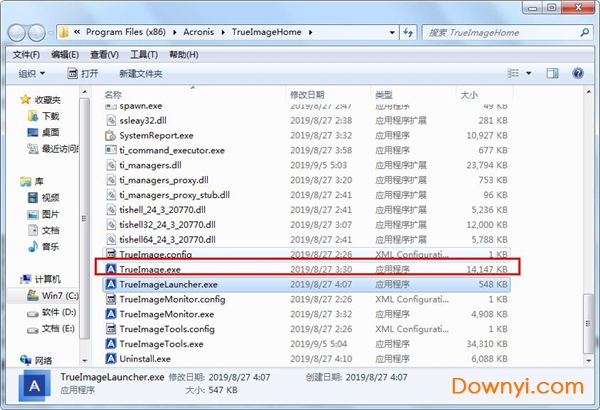Click the file list vertical scrollbar thumb
Screen dimensions: 600x410
589,324
